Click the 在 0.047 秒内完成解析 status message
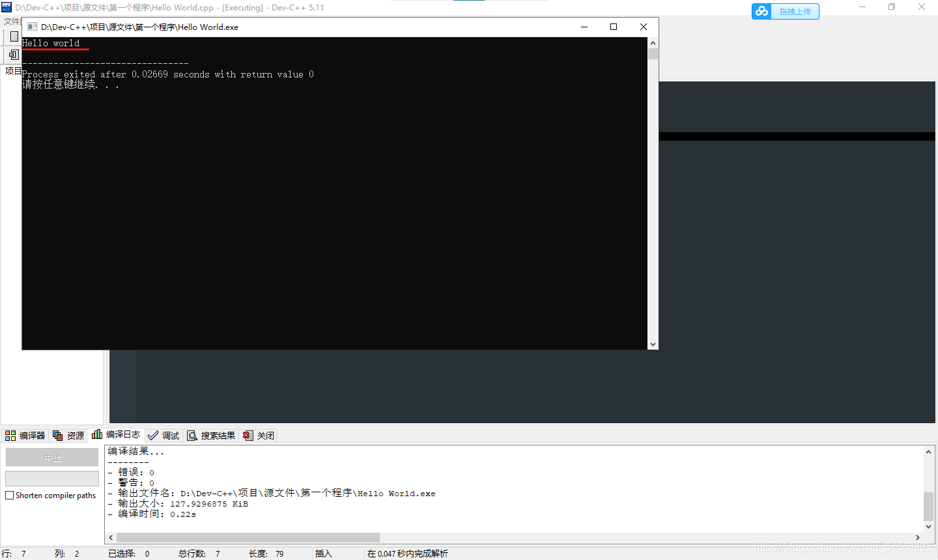 408,553
